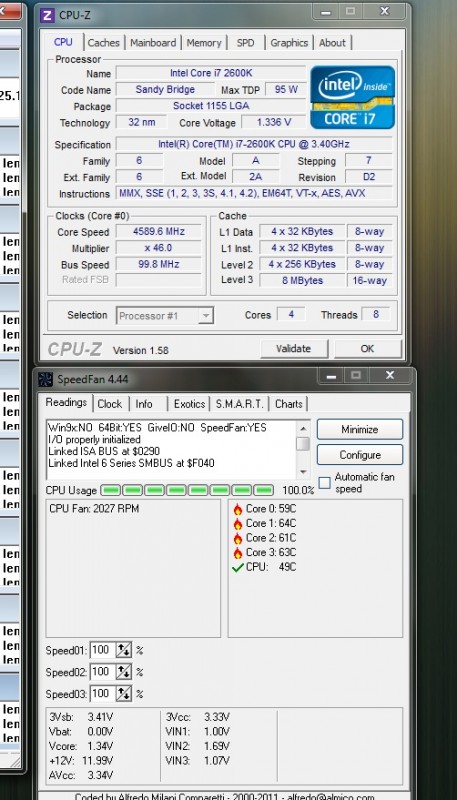Click the Intel Core i7 logo badge
This screenshot has width=457, height=800.
[x=352, y=96]
